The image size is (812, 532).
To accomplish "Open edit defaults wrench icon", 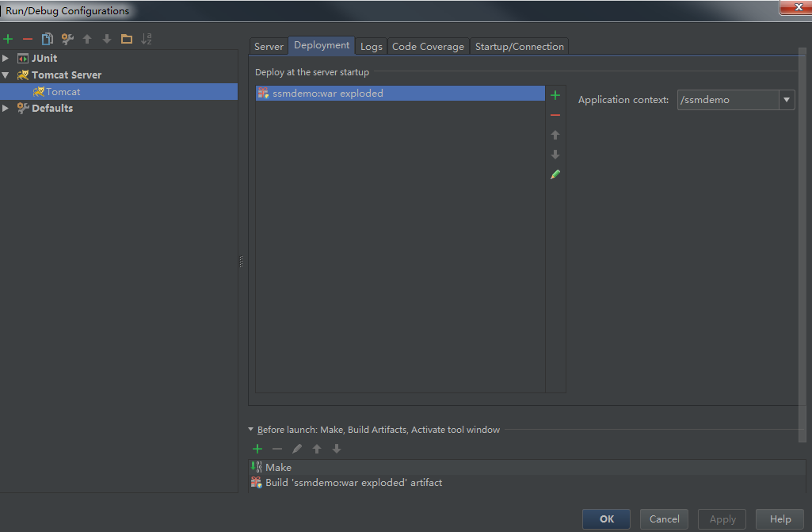I will coord(67,39).
